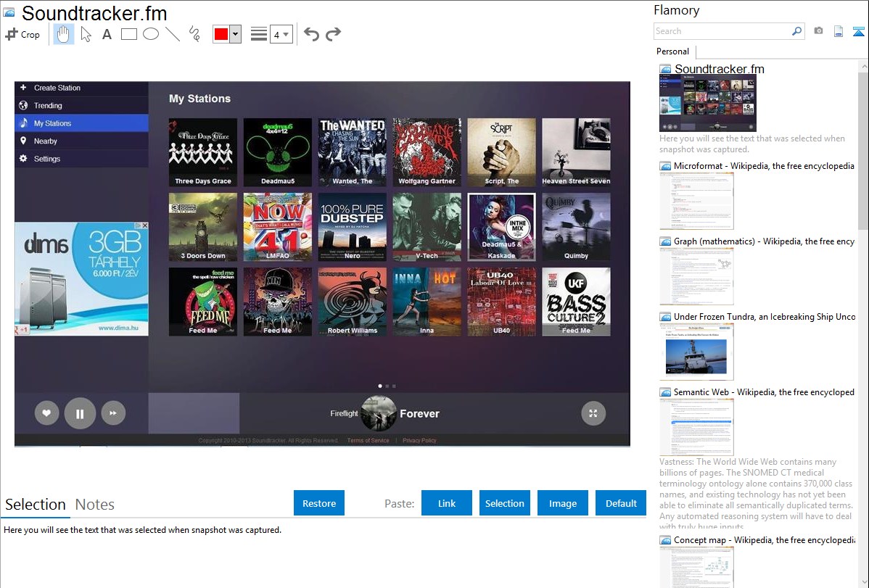
Task: Open the Personal tab
Action: tap(672, 51)
